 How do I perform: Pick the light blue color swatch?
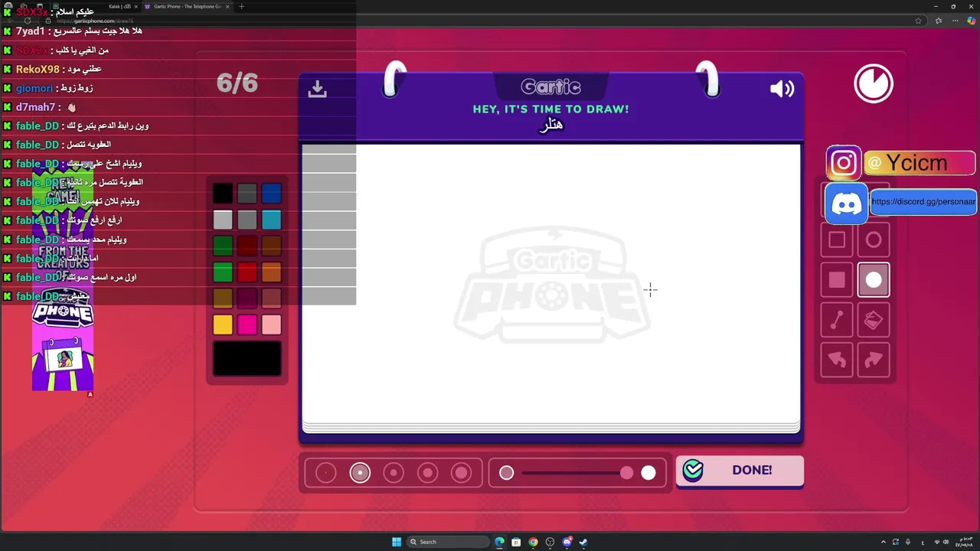(272, 220)
